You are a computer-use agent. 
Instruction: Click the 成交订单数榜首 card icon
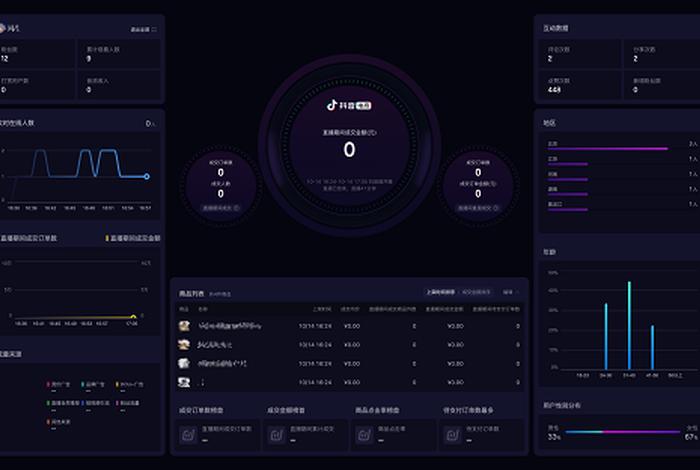tap(188, 433)
